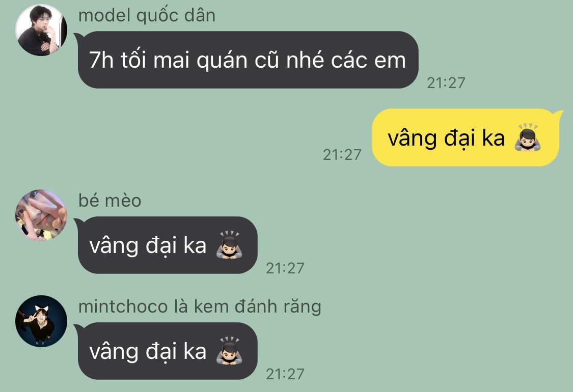Click bowing emoji in mintchoco's message
This screenshot has height=392, width=573.
(x=229, y=351)
